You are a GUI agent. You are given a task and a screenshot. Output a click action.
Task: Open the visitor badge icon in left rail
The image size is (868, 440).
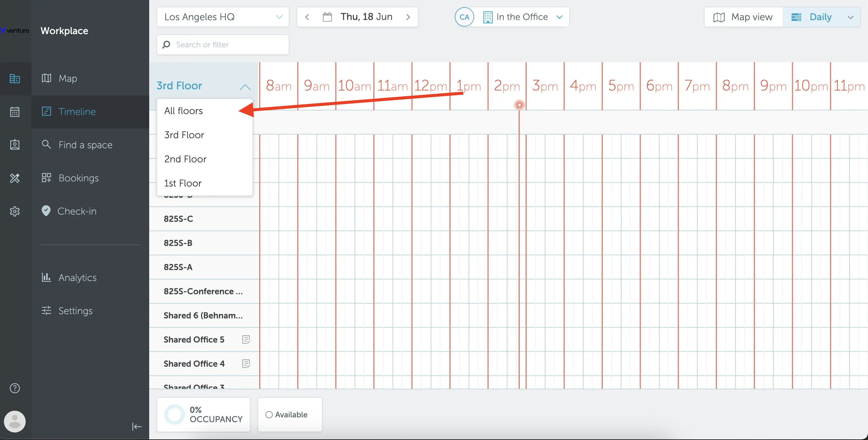click(x=15, y=145)
